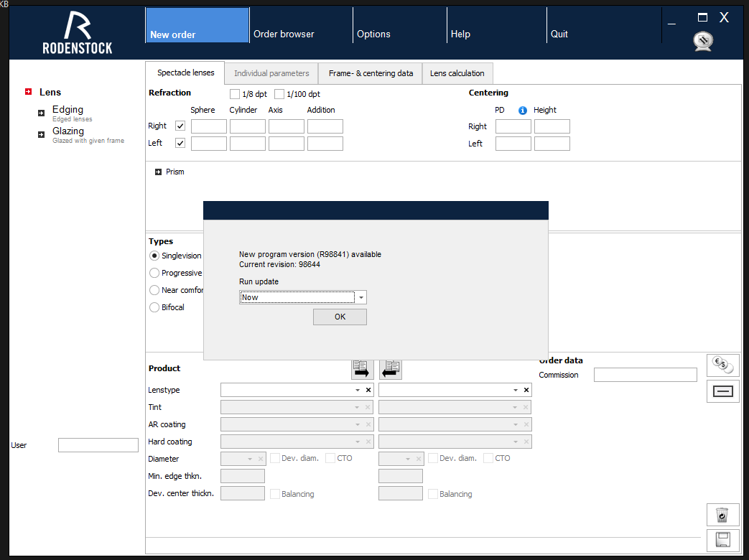Switch to the Spectacle lenses tab
749x560 pixels.
tap(185, 73)
